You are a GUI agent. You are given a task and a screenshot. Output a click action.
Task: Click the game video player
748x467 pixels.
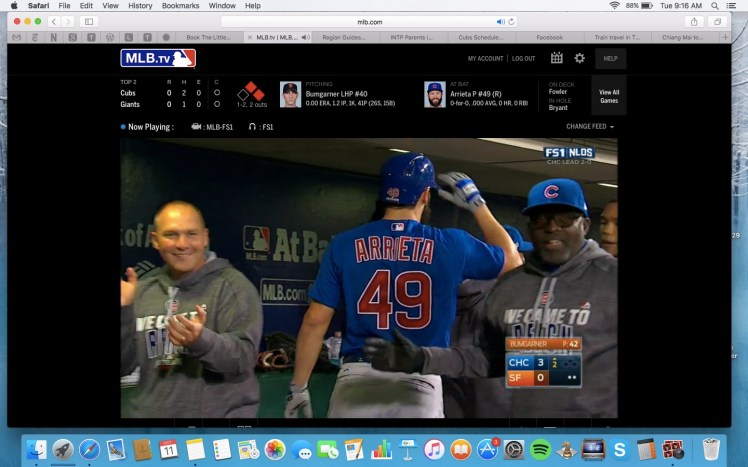pos(368,277)
